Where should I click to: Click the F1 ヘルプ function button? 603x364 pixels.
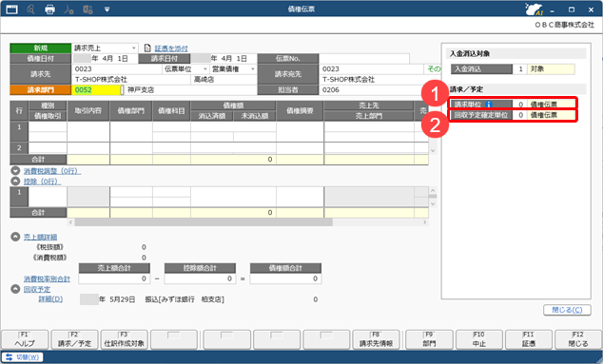click(25, 339)
